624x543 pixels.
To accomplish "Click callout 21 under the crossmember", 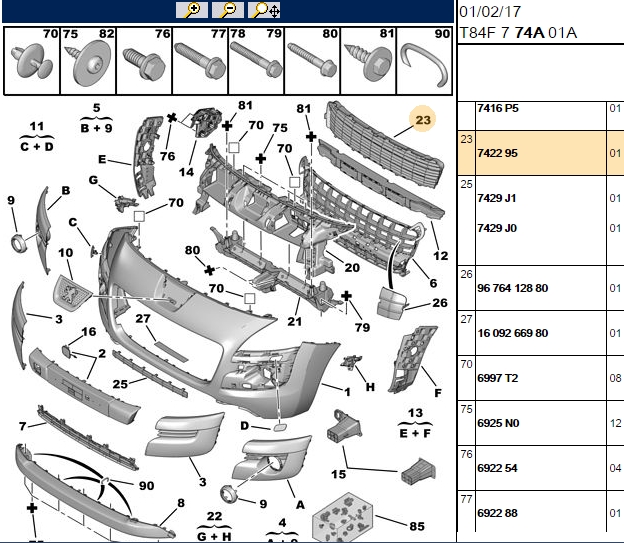I will point(294,321).
